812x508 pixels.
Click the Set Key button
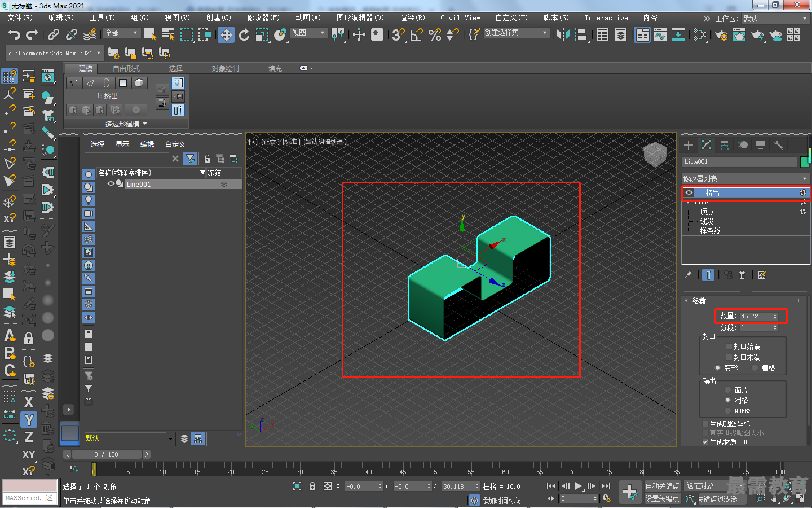point(663,498)
